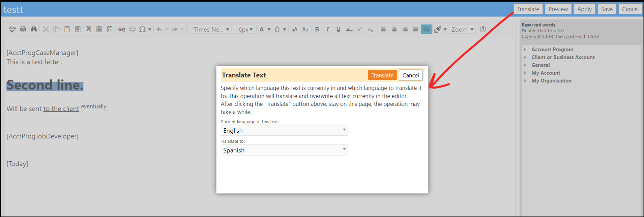Toggle bold formatting
This screenshot has height=217, width=644.
click(317, 29)
